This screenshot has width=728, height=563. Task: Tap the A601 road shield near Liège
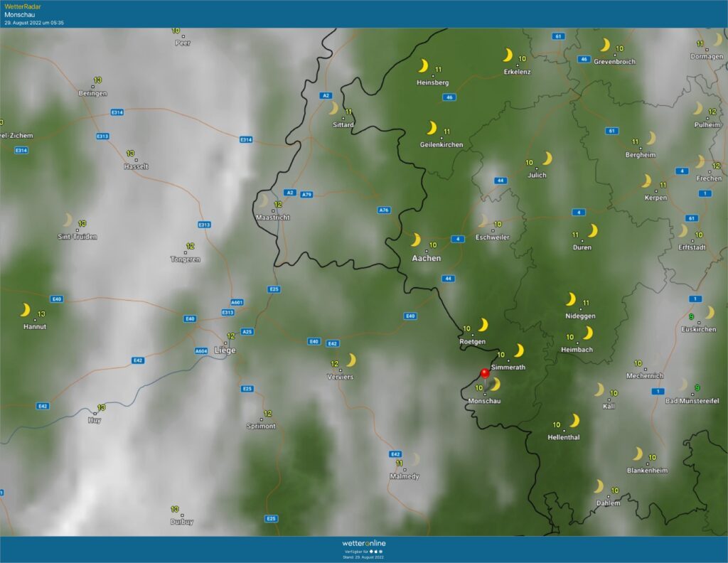237,302
